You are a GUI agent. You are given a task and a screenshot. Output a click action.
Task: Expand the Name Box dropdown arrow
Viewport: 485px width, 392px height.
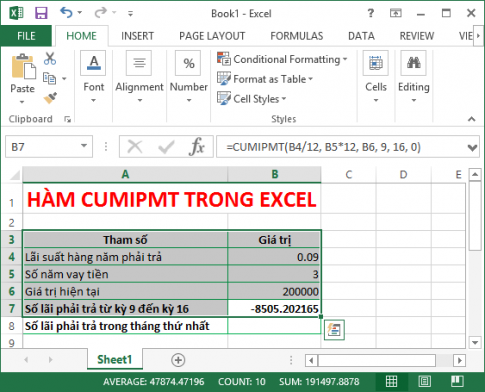pyautogui.click(x=84, y=146)
